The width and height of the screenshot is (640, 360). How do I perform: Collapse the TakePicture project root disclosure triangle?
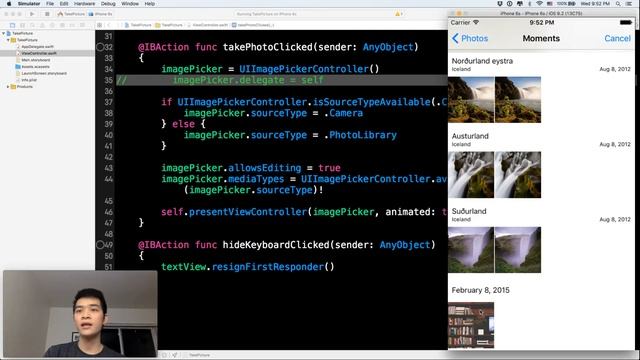click(x=4, y=33)
